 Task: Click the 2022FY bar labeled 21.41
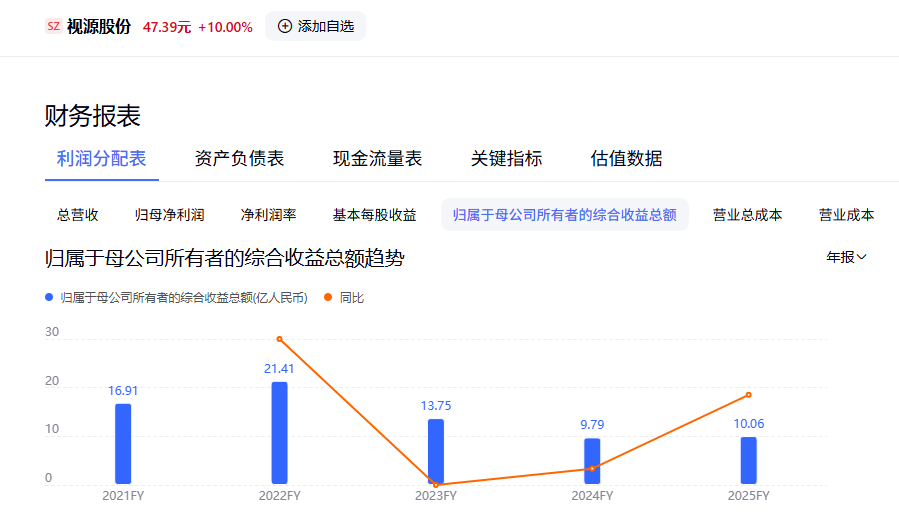click(279, 433)
